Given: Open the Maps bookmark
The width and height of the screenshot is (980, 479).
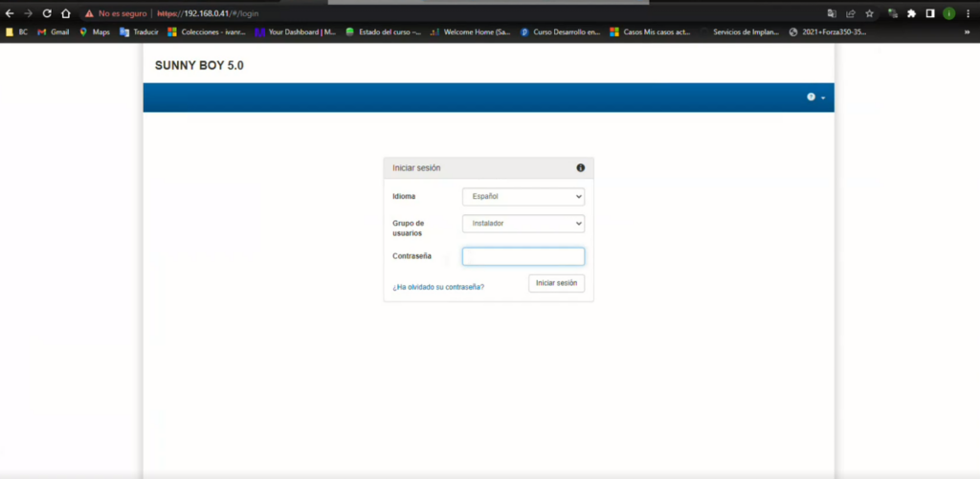Looking at the screenshot, I should coord(95,32).
